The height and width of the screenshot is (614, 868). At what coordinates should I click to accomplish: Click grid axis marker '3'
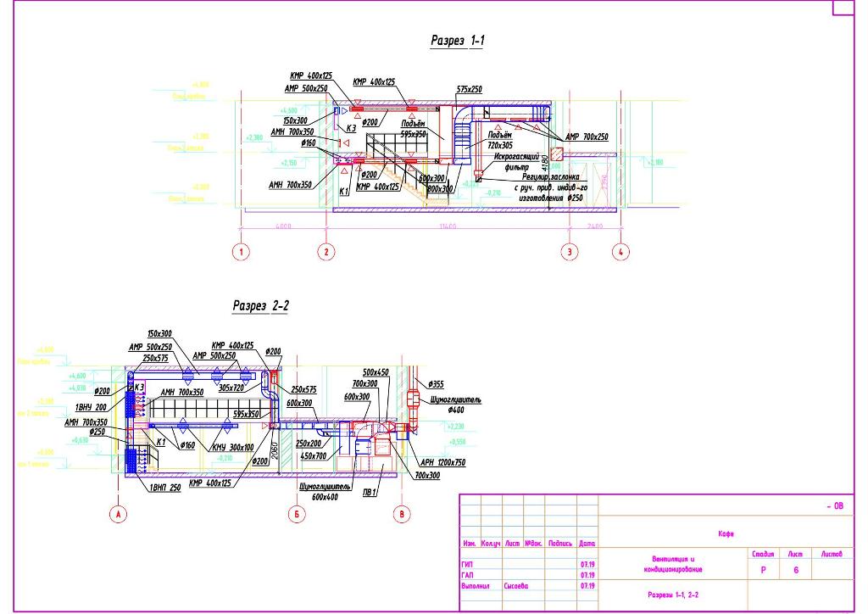coord(570,252)
